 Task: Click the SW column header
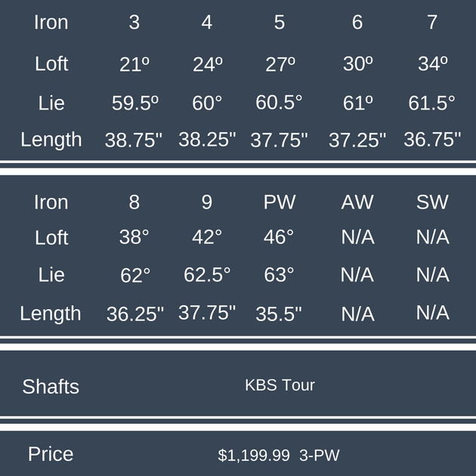432,202
